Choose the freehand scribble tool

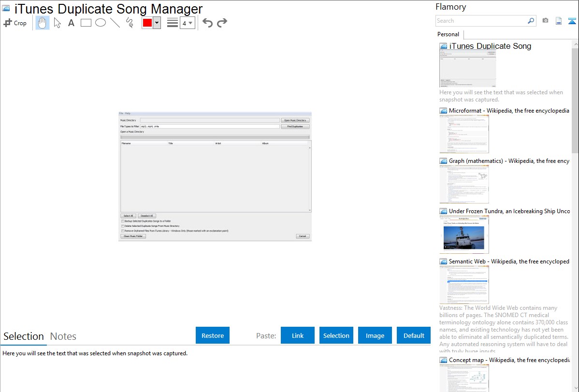[x=130, y=23]
